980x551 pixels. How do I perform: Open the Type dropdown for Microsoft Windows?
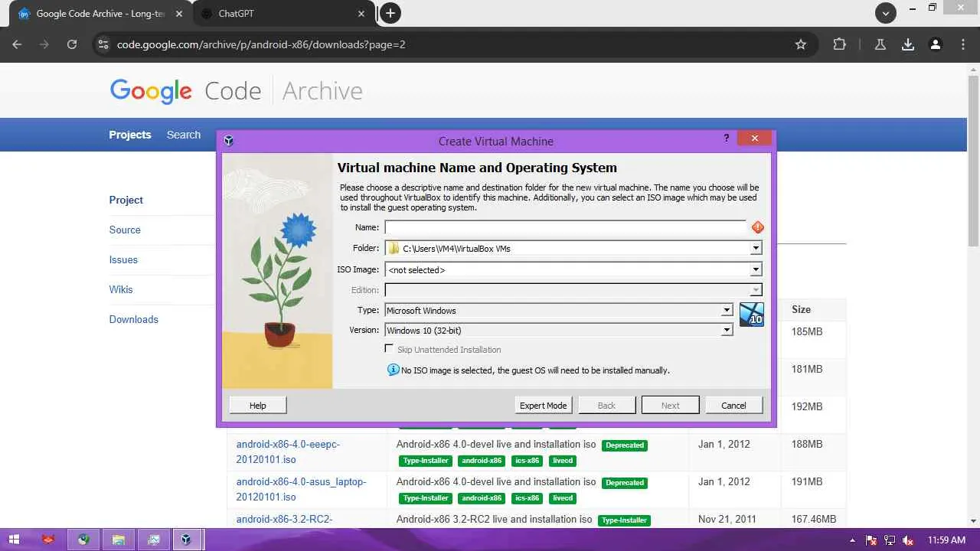pos(727,311)
